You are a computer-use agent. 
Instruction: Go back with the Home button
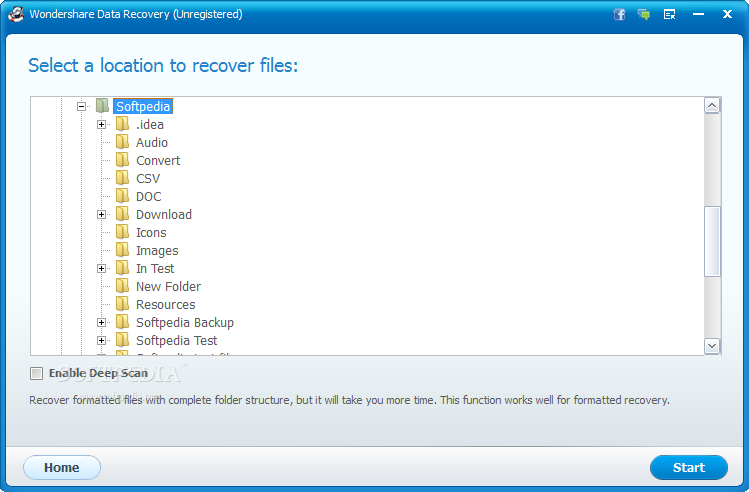click(62, 467)
